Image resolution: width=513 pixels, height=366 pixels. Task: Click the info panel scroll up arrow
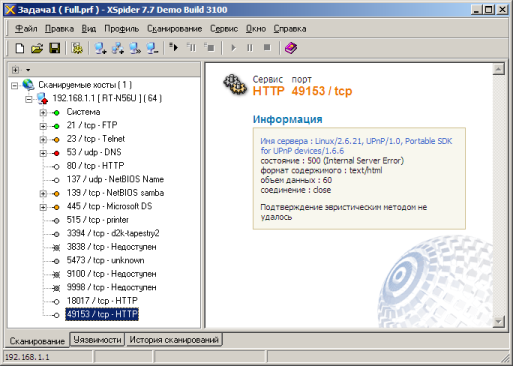[x=498, y=69]
